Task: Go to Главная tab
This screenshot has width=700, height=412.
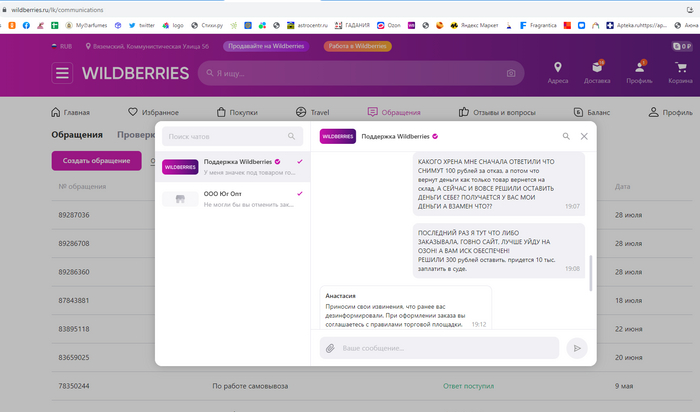Action: 71,112
